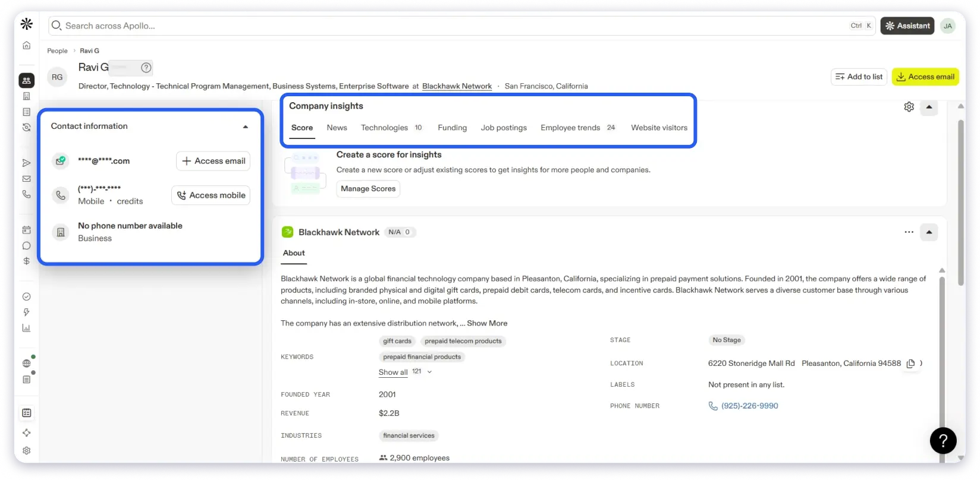980x480 pixels.
Task: Open the Blackhawk Network company link
Action: pos(457,86)
